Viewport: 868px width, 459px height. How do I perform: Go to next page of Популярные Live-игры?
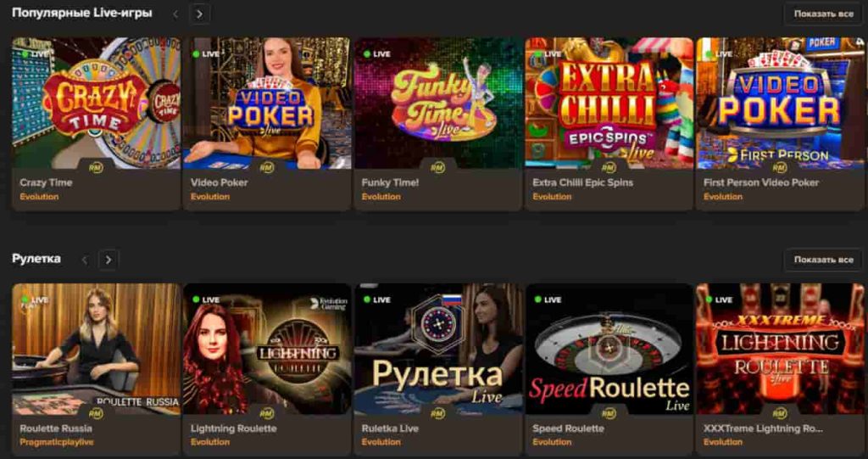tap(200, 14)
